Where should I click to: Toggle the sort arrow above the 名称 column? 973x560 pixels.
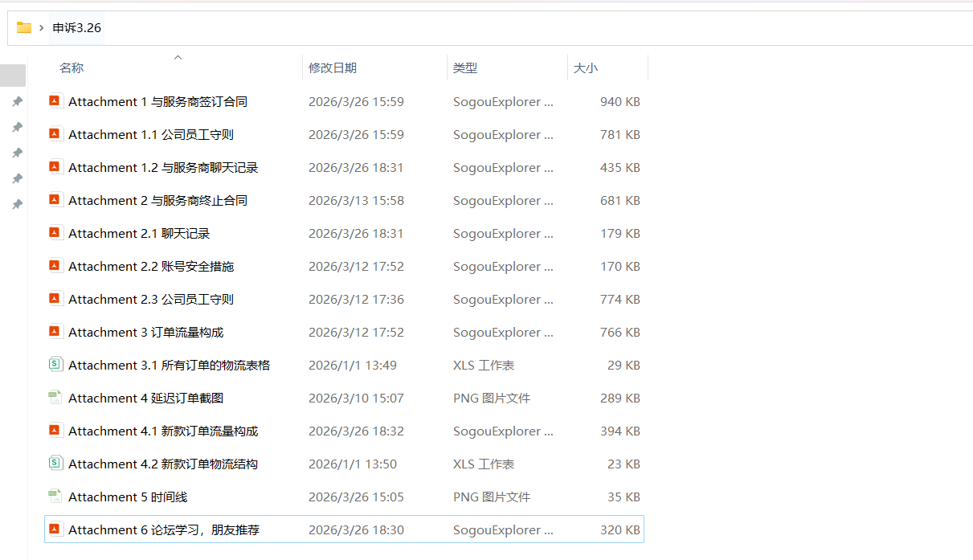coord(178,58)
